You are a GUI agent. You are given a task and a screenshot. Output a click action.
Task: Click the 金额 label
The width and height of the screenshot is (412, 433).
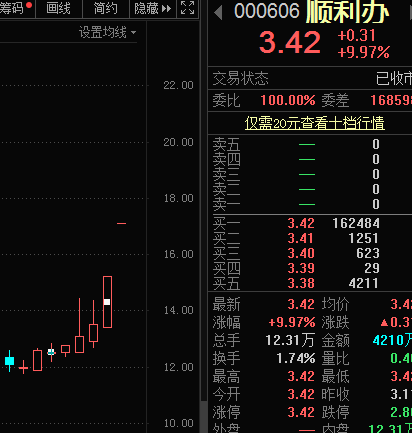click(335, 340)
